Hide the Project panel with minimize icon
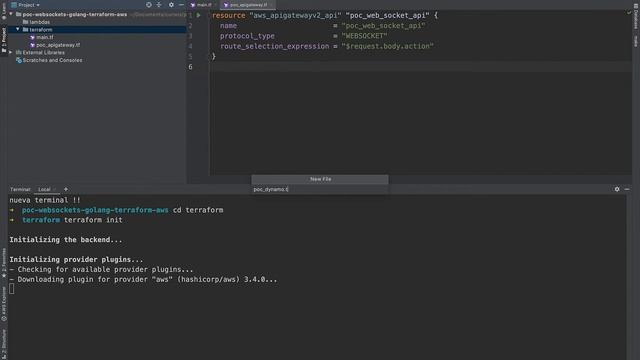The width and height of the screenshot is (640, 360). pyautogui.click(x=181, y=4)
